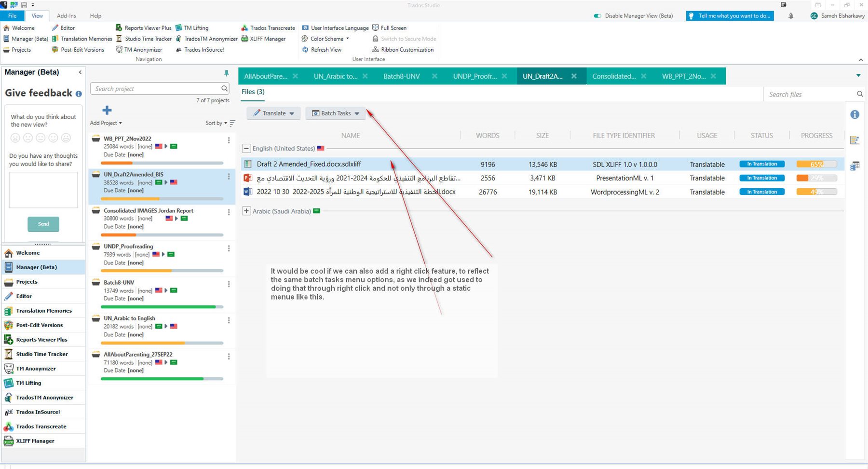Select the saddest face feedback rating
Image resolution: width=868 pixels, height=469 pixels.
(15, 138)
